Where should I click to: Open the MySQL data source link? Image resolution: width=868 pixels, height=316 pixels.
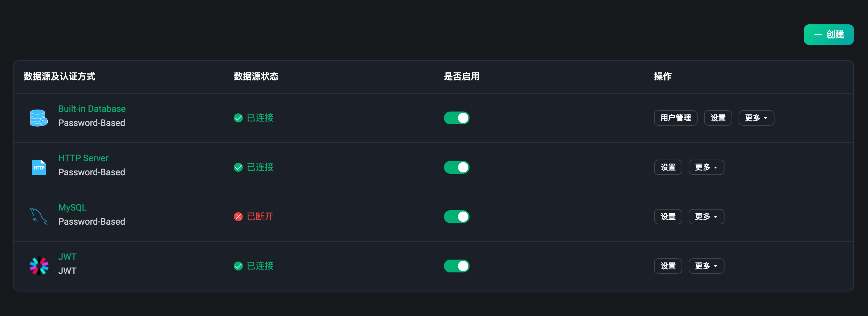click(x=72, y=207)
